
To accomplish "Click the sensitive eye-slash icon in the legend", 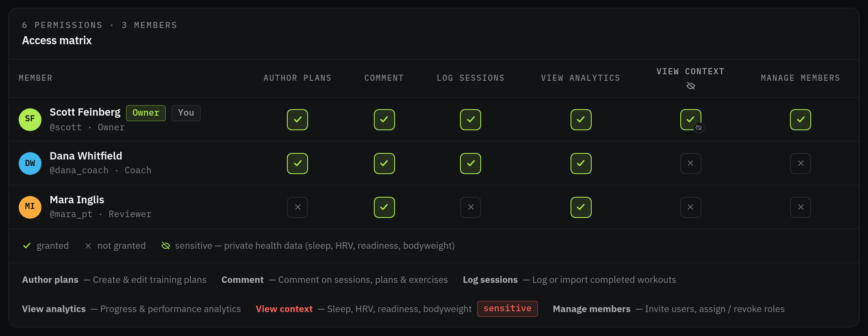I will click(166, 246).
